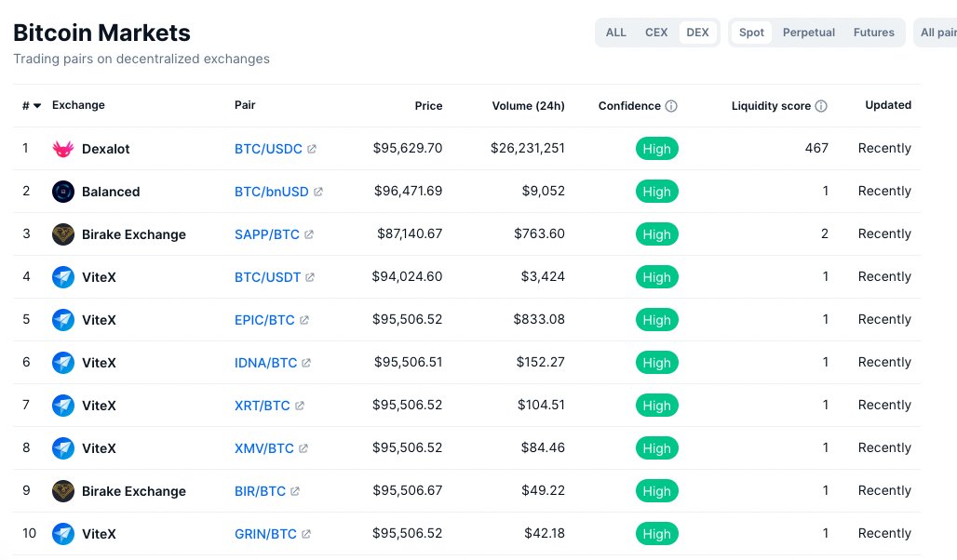Screen dimensions: 957x560
Task: Select the Futures markets filter
Action: point(873,32)
